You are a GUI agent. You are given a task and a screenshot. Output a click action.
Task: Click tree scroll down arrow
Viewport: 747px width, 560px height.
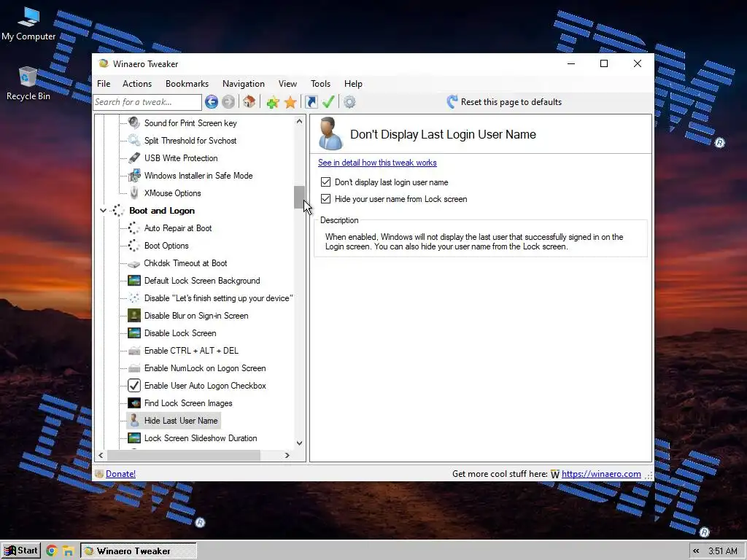299,443
